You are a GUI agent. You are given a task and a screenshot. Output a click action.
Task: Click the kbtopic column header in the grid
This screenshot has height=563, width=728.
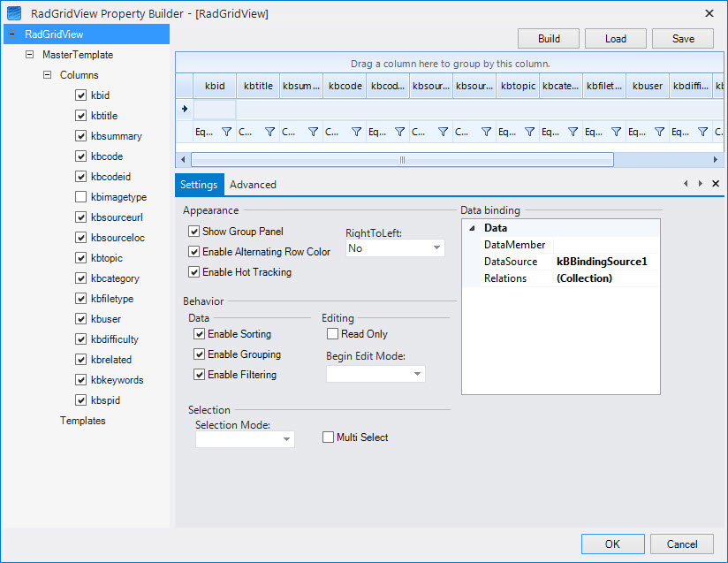click(x=518, y=86)
